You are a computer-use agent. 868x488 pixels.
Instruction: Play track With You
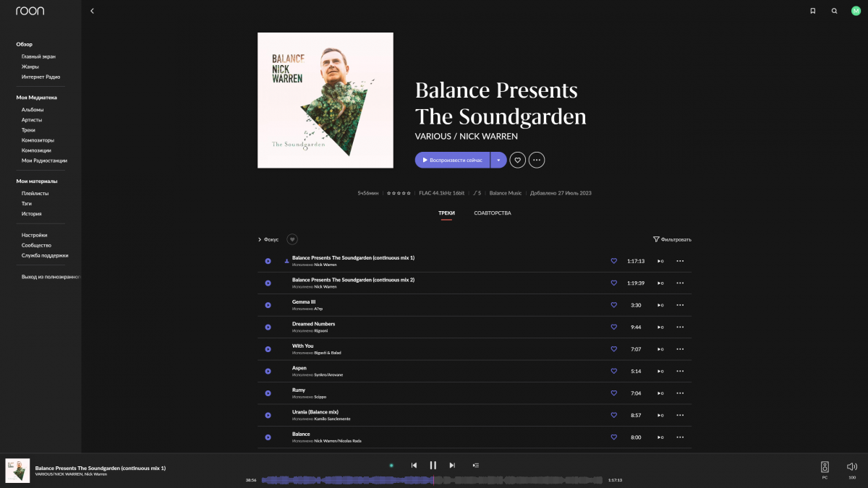(x=268, y=349)
